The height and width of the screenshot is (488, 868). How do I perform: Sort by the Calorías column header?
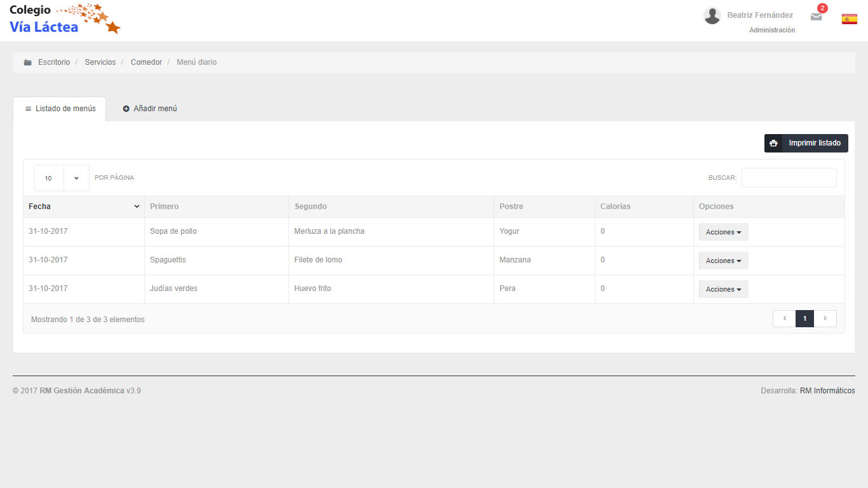pos(644,207)
